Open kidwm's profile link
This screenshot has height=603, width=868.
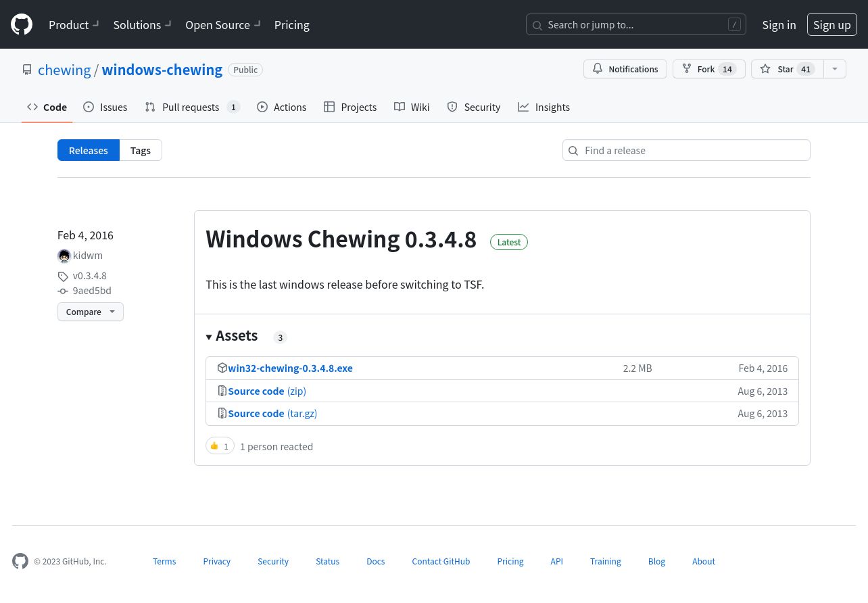pos(88,256)
